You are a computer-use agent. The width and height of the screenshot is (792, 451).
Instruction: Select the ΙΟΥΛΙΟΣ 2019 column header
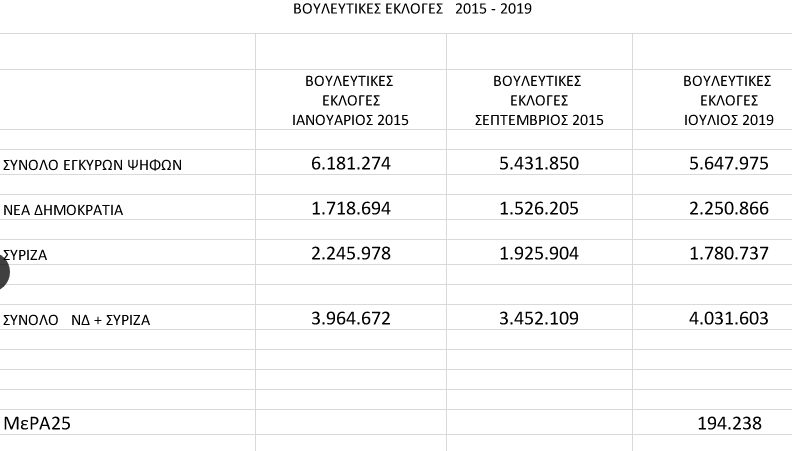[x=728, y=101]
